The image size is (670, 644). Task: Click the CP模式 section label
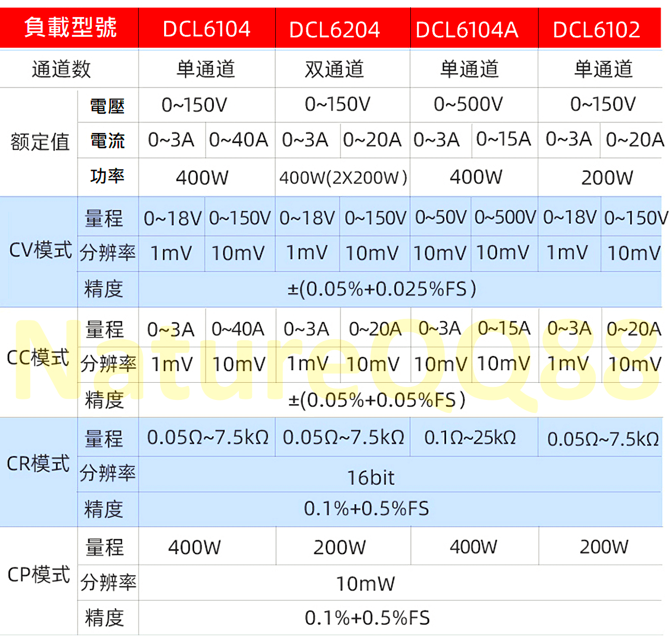coord(39,575)
